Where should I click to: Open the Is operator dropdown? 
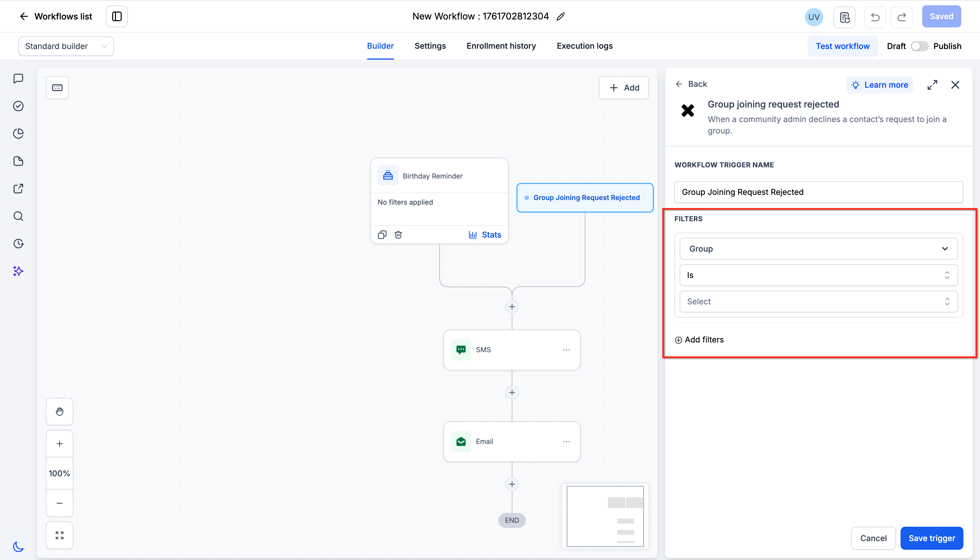819,275
